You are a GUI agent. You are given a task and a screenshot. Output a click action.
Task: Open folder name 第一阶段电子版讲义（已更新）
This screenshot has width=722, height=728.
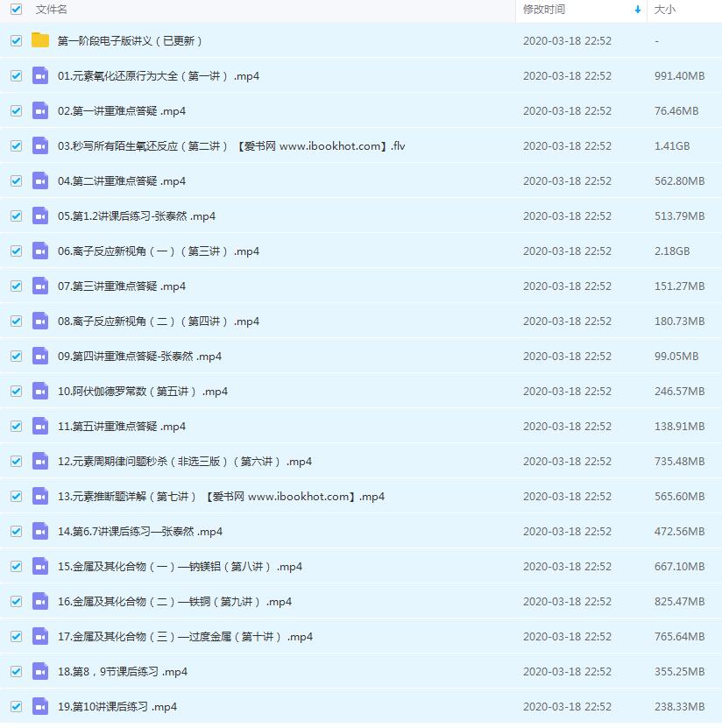[130, 41]
